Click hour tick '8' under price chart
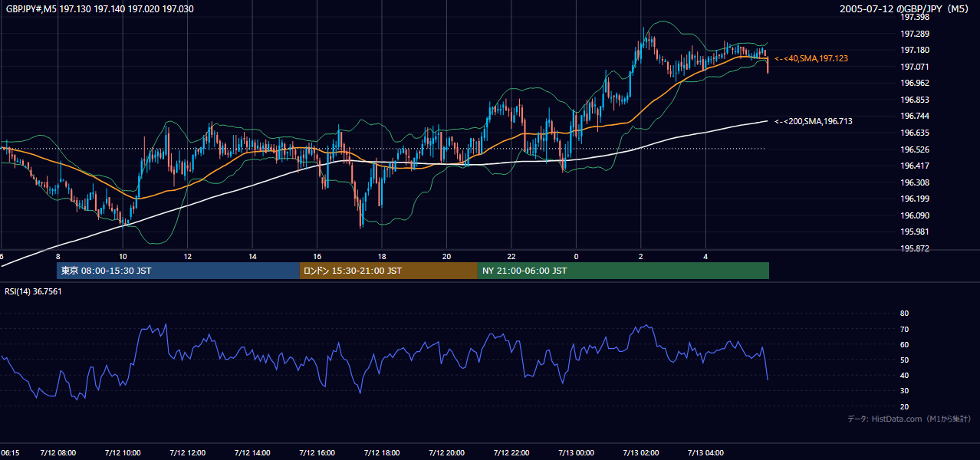The image size is (980, 460). (x=58, y=256)
